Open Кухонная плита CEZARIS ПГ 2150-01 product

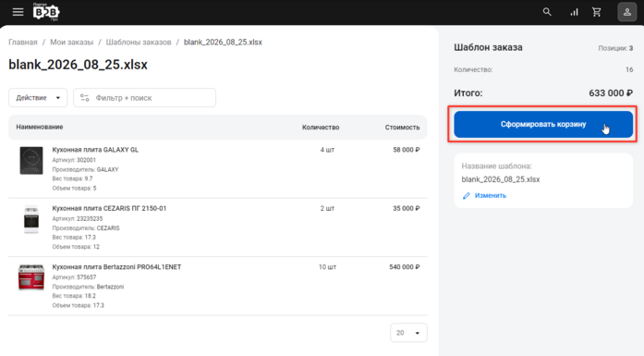click(x=109, y=208)
